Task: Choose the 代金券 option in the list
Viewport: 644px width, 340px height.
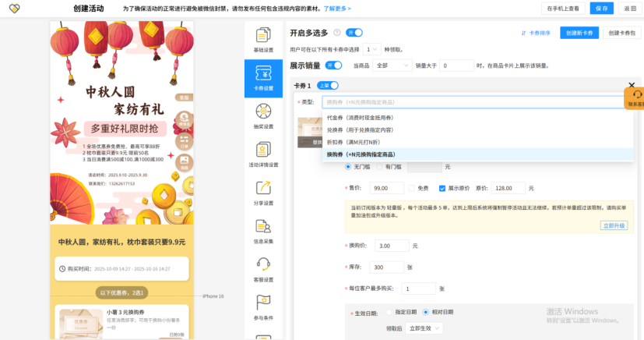Action: pyautogui.click(x=477, y=118)
